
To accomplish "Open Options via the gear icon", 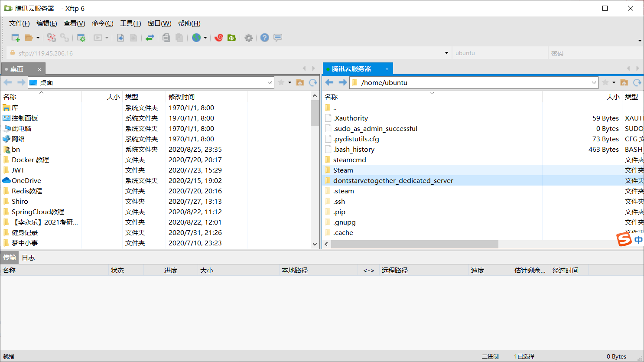I will pos(248,38).
